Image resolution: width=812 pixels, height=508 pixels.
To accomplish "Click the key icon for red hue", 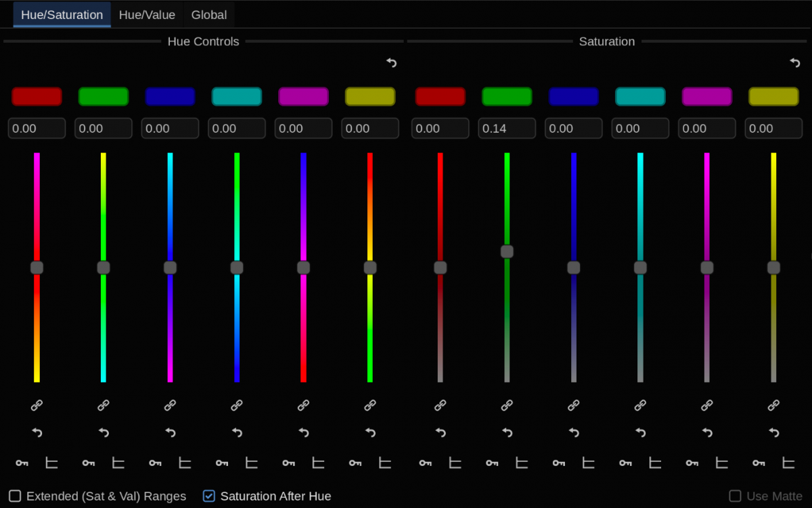I will (22, 463).
